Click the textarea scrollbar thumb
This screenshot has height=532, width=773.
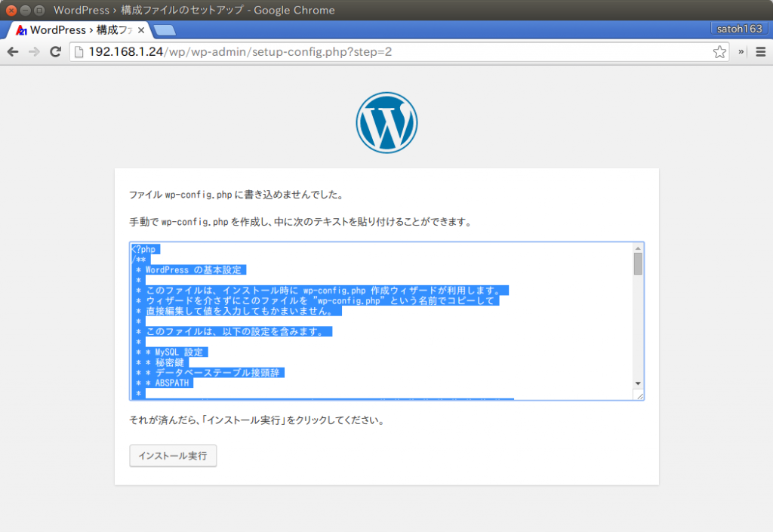638,264
